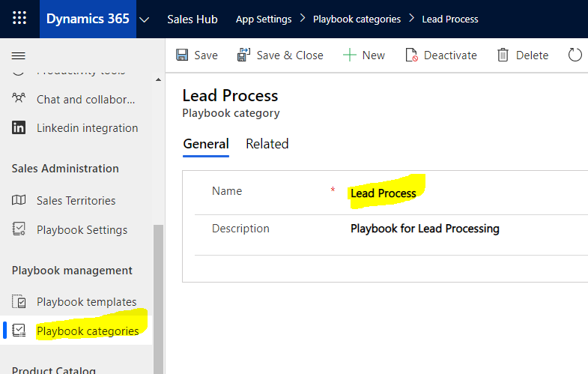588x374 pixels.
Task: Collapse the hamburger navigation menu
Action: tap(19, 55)
